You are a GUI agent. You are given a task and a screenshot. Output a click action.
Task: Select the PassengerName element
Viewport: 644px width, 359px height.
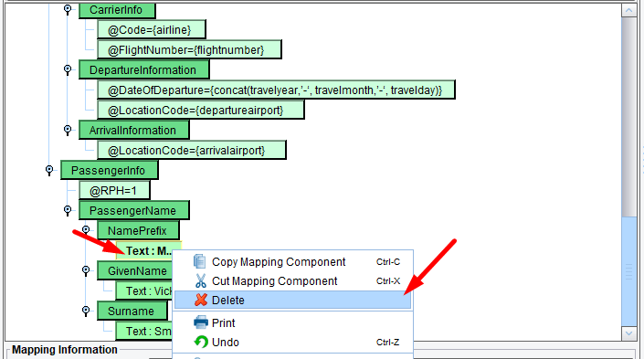coord(134,211)
